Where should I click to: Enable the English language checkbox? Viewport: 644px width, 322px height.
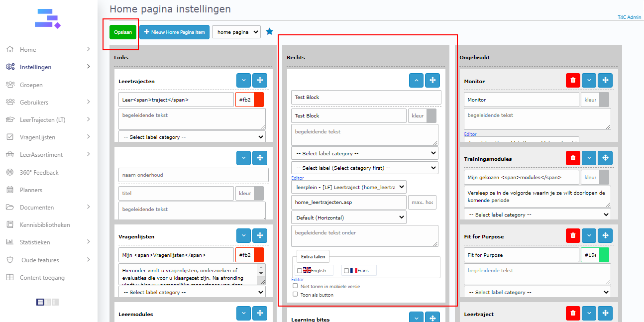tap(299, 271)
